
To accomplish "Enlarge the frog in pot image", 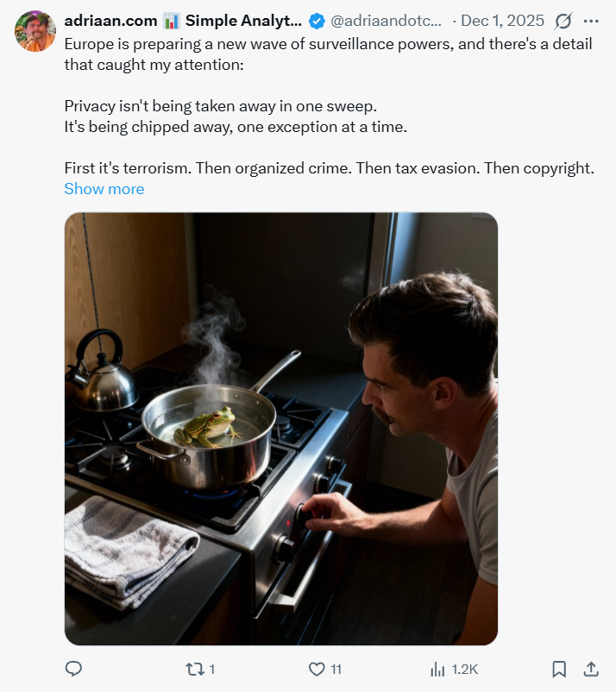I will (281, 429).
